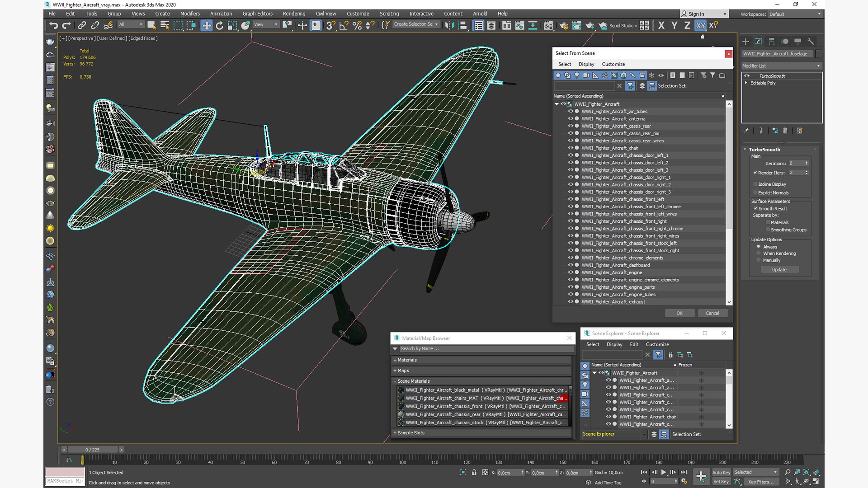Image resolution: width=868 pixels, height=488 pixels.
Task: Select the Select and Link tool
Action: pyautogui.click(x=82, y=26)
